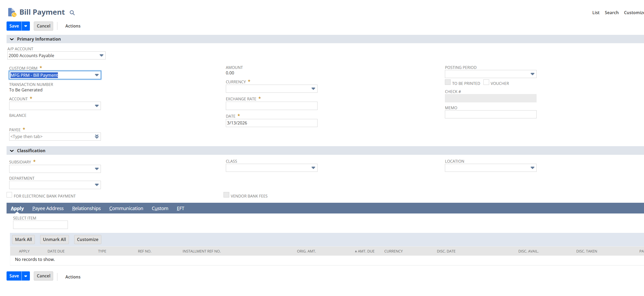The width and height of the screenshot is (644, 296).
Task: Open the top Save button dropdown arrow
Action: 26,26
